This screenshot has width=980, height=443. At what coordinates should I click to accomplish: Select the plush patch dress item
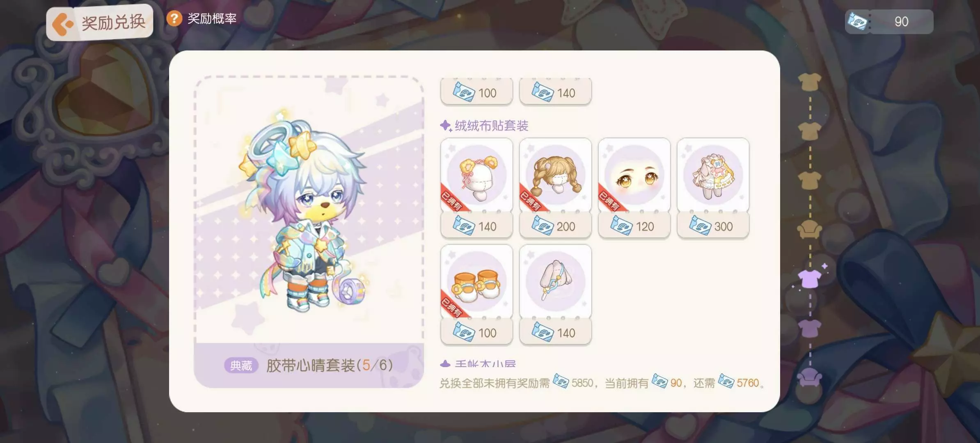[713, 176]
